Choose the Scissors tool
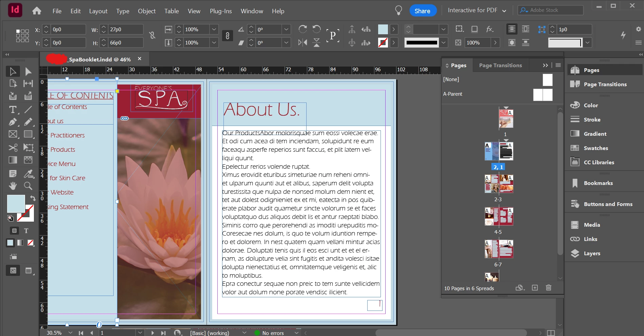The image size is (644, 336). tap(13, 148)
